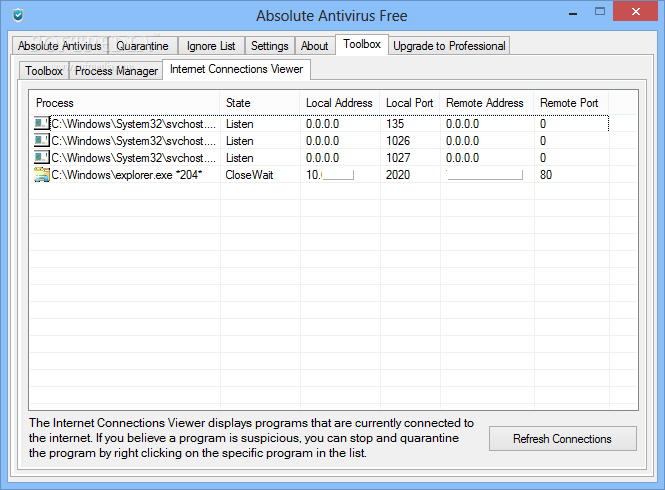Select Internet Connections Viewer sub-tab
665x490 pixels.
[236, 69]
